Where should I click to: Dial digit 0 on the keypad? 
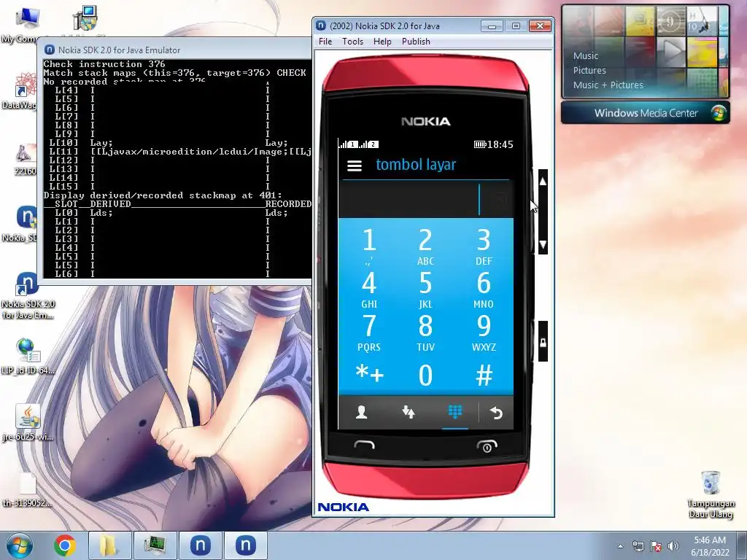425,375
